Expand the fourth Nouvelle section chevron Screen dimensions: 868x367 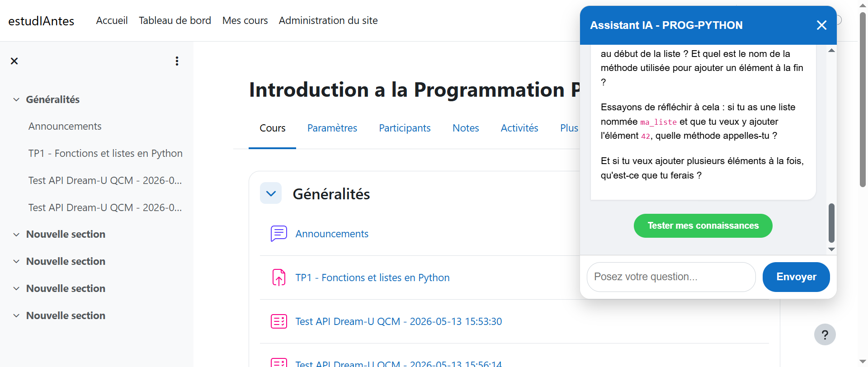pos(16,315)
